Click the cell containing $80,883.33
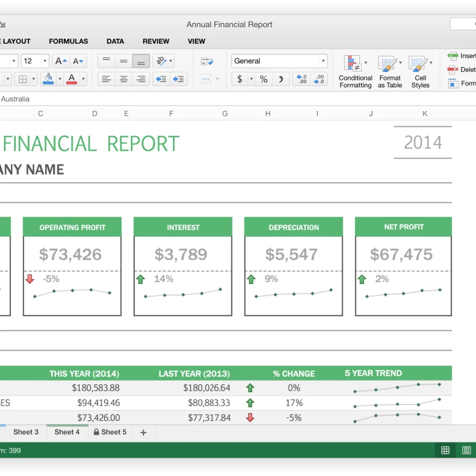 coord(209,403)
